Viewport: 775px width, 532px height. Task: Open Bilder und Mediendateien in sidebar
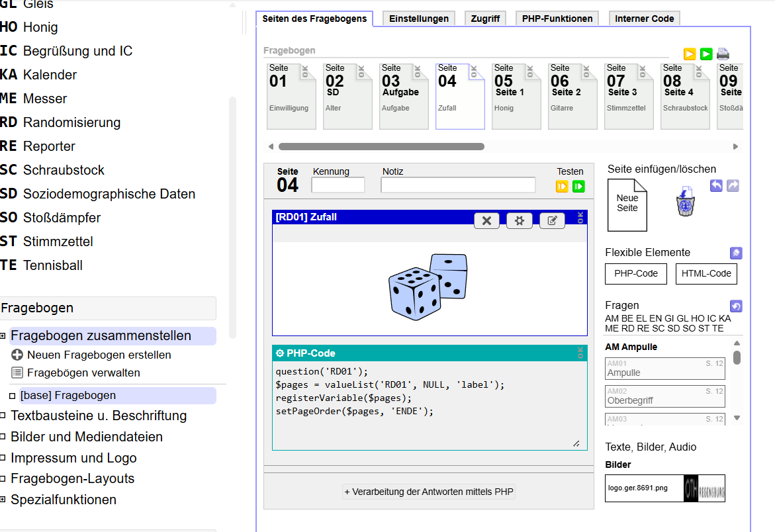(86, 437)
